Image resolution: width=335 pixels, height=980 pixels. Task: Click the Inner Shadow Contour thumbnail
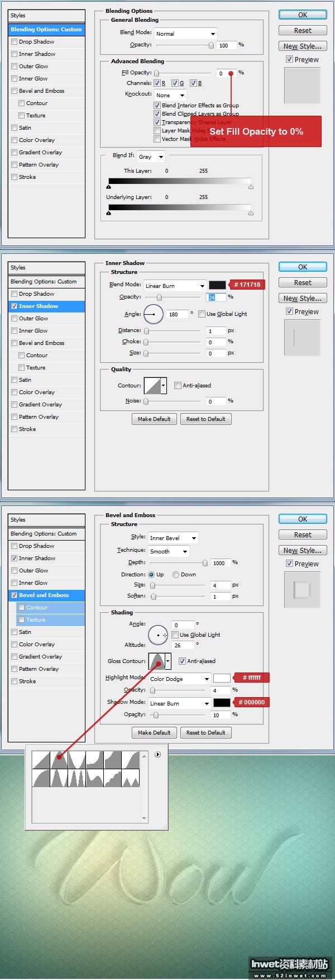point(152,385)
